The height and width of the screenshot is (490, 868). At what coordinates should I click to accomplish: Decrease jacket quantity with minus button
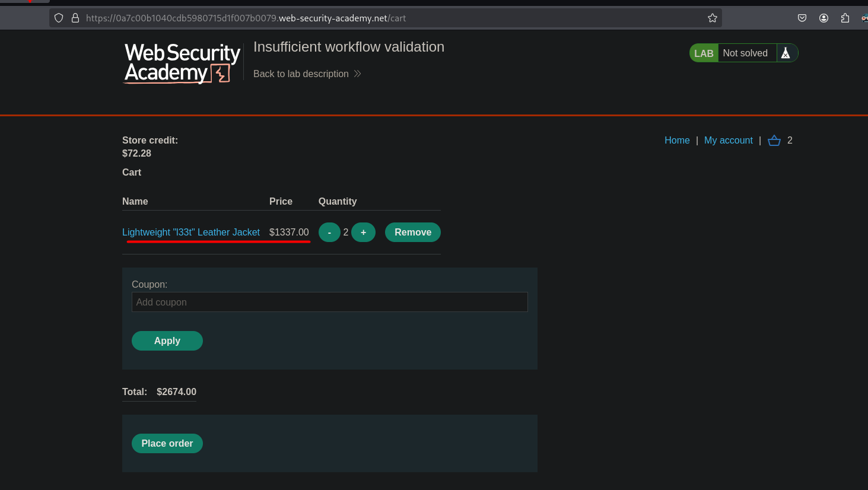coord(329,233)
